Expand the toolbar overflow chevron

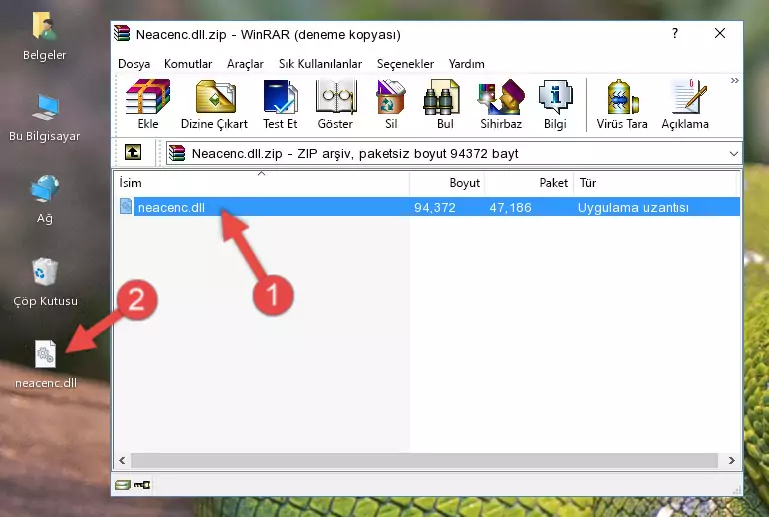734,80
